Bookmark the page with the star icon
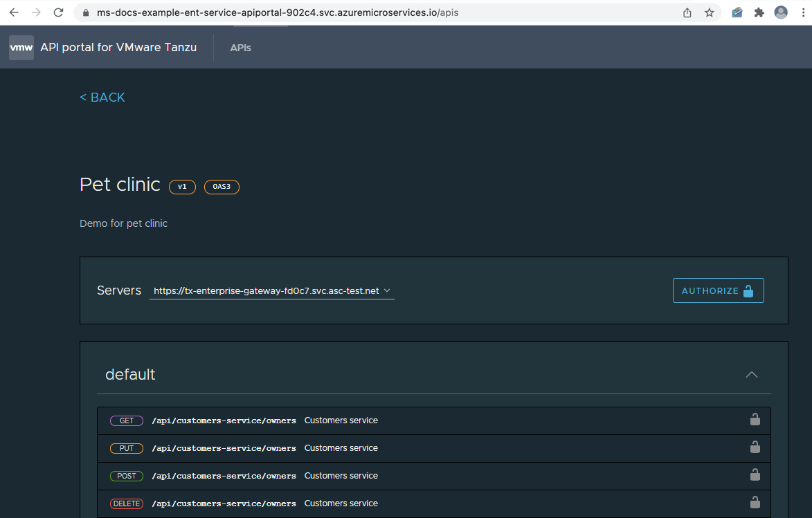Viewport: 812px width, 518px height. (710, 12)
